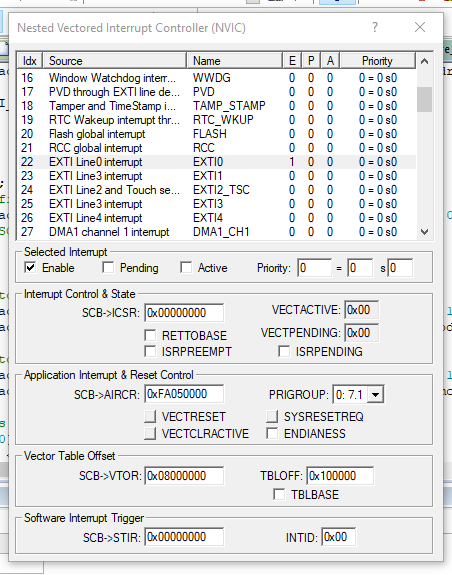This screenshot has height=575, width=452.
Task: Click the TBLOFF value field
Action: (x=340, y=476)
